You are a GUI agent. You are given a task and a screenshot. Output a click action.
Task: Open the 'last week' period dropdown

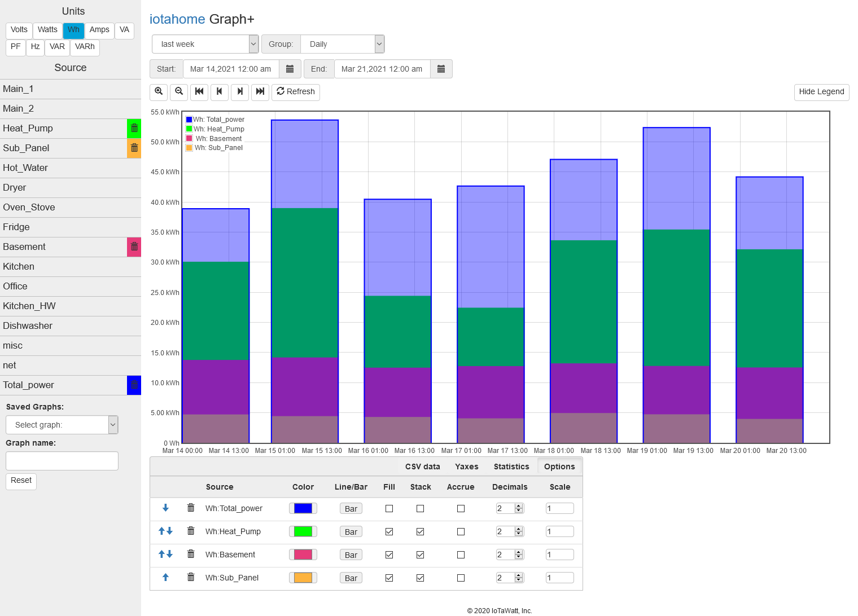pyautogui.click(x=205, y=44)
